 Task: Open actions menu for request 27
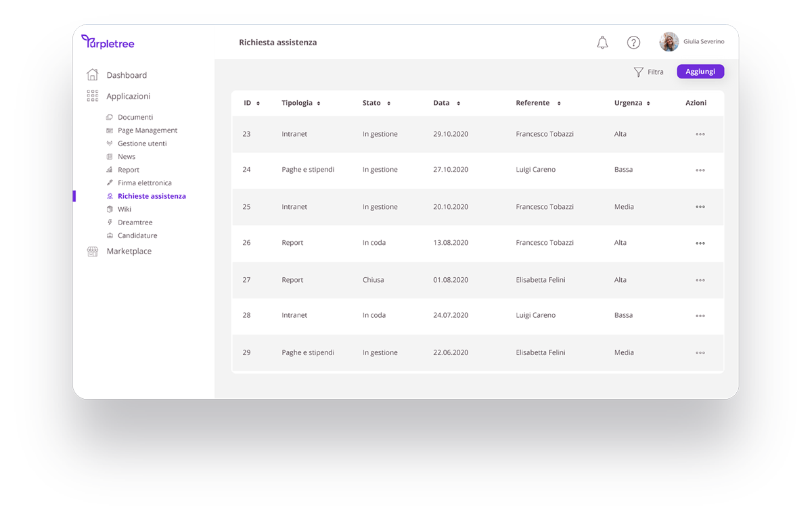(700, 280)
